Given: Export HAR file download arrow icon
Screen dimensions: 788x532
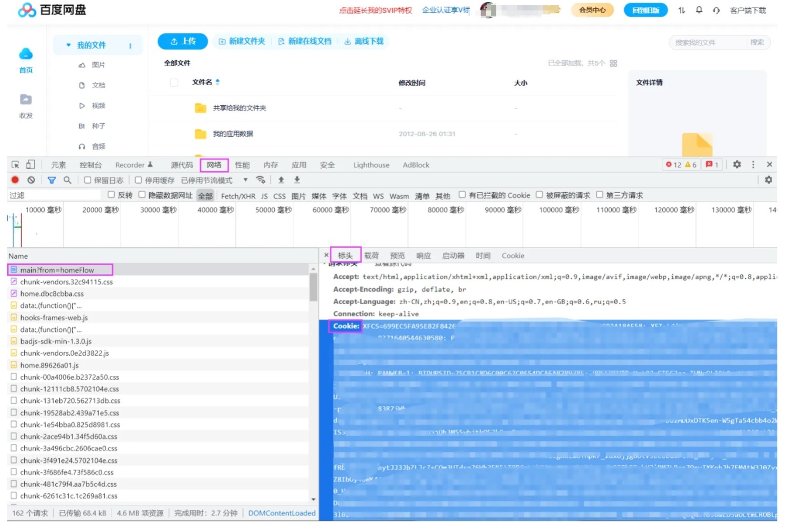Looking at the screenshot, I should pyautogui.click(x=297, y=180).
